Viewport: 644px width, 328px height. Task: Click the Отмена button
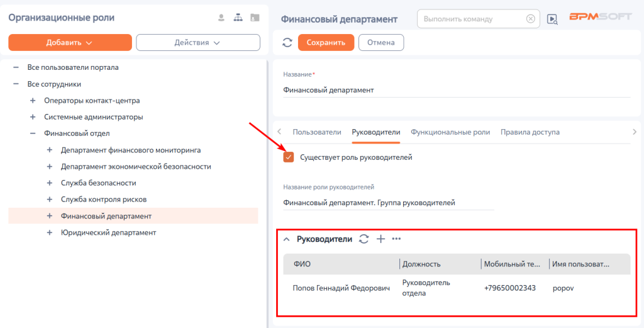[381, 42]
